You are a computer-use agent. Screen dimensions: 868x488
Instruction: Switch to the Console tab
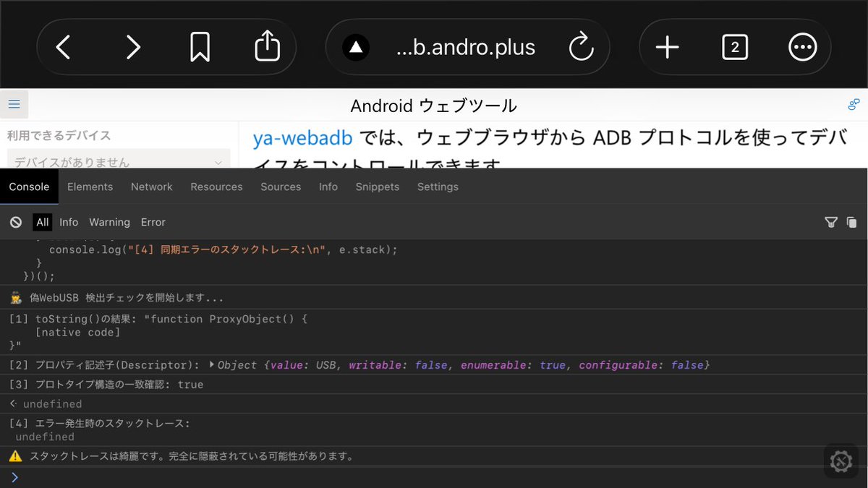[29, 187]
